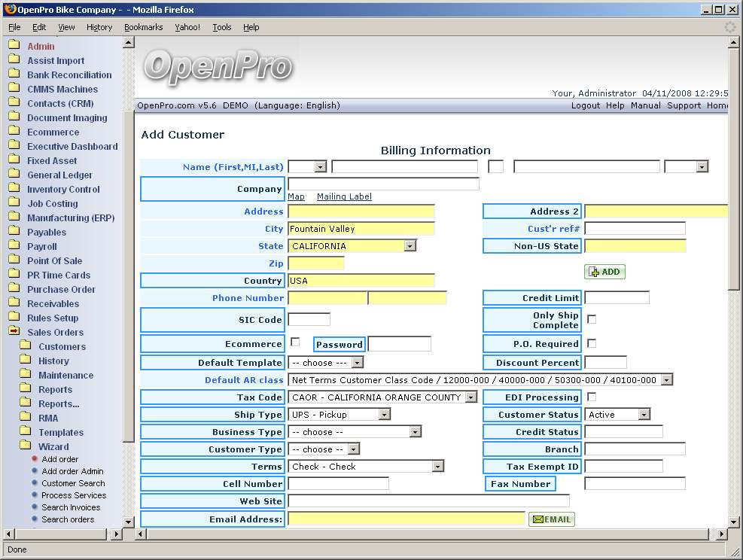Screen dimensions: 743x560
Task: Open the Customer Status dropdown
Action: pyautogui.click(x=643, y=415)
